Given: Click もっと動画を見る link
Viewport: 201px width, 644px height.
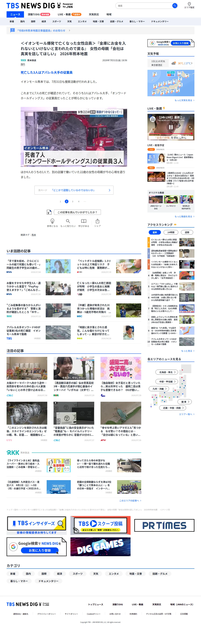Looking at the screenshot, I should point(184,217).
